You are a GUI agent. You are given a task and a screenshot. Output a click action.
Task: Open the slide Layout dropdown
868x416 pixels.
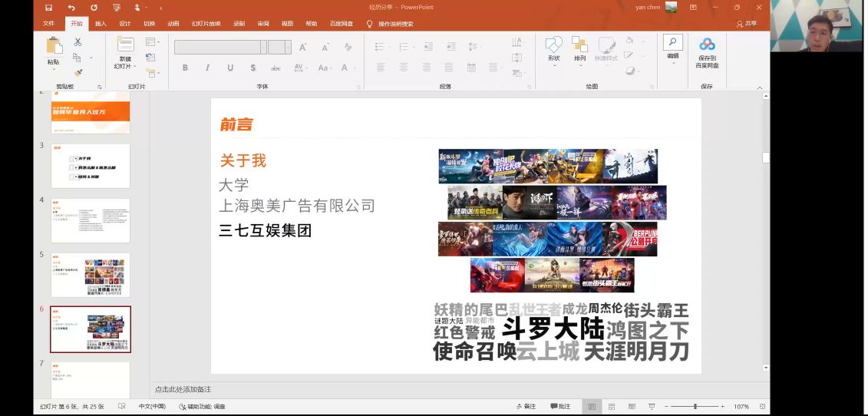pos(152,42)
